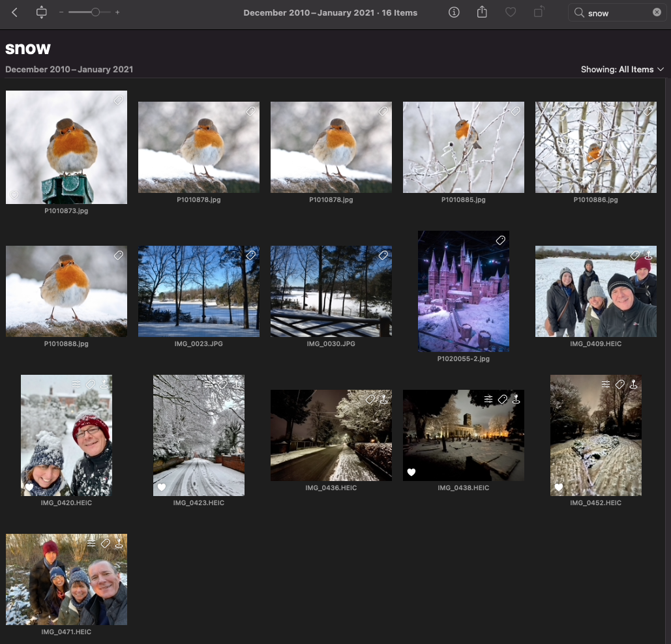Open the Showing: All Items dropdown
Viewport: 671px width, 644px height.
pyautogui.click(x=622, y=69)
